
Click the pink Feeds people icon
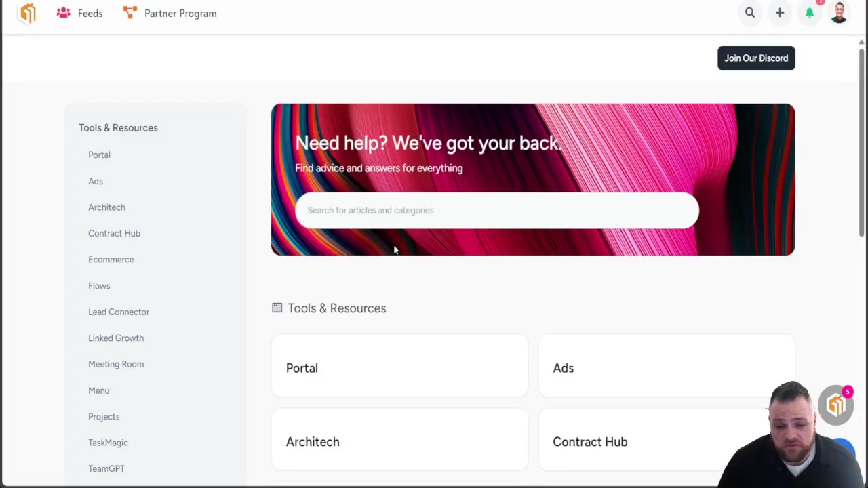coord(64,13)
